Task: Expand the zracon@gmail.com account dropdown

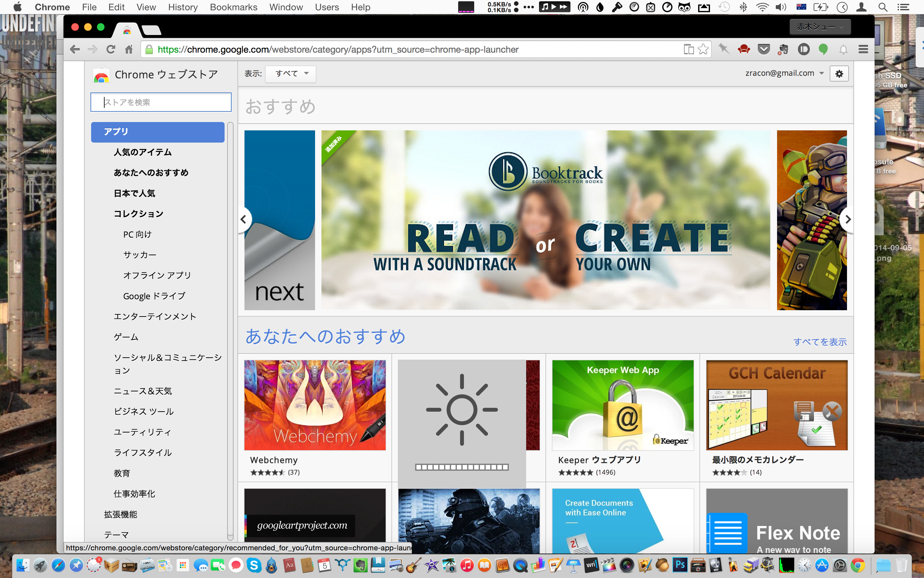Action: (x=784, y=73)
